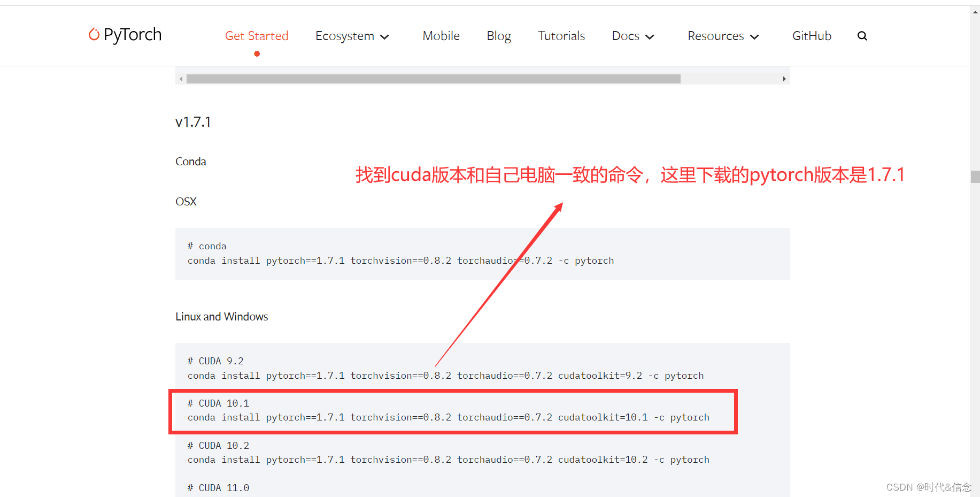Viewport: 980px width, 497px height.
Task: Click the horizontal scrollbar left arrow
Action: tap(181, 79)
